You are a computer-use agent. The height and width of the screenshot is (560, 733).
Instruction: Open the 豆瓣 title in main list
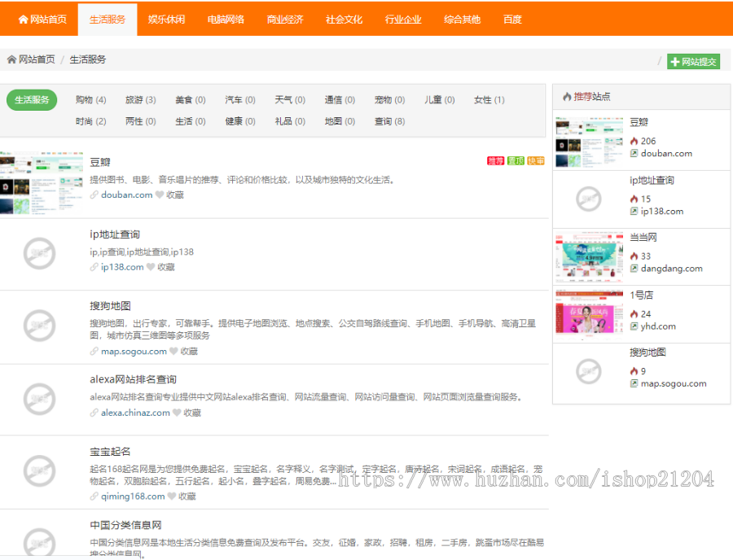pyautogui.click(x=100, y=163)
